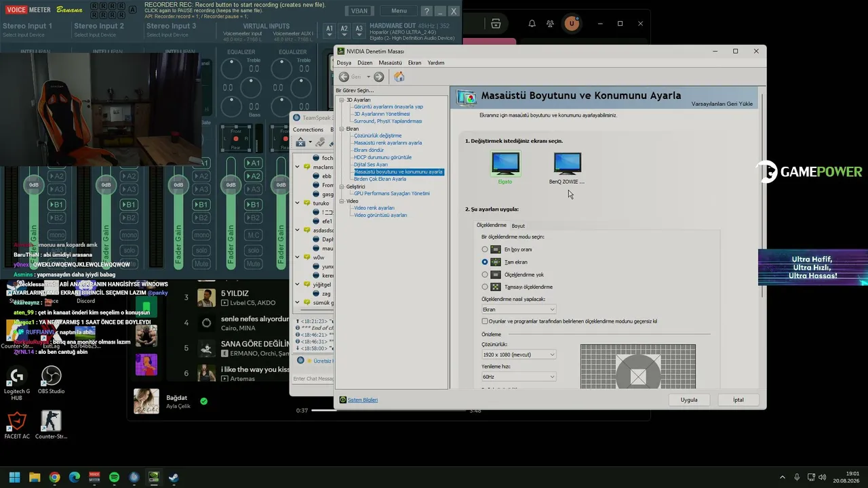The height and width of the screenshot is (488, 868).
Task: Open the Masaüstü menu
Action: point(391,62)
